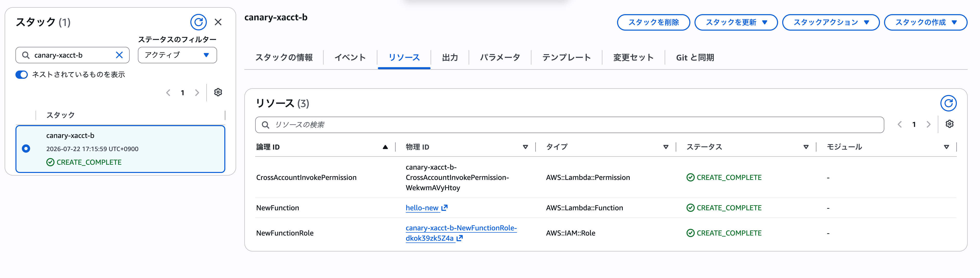Image resolution: width=980 pixels, height=278 pixels.
Task: Click CrossAccountInvokePermission status check icon
Action: [690, 177]
